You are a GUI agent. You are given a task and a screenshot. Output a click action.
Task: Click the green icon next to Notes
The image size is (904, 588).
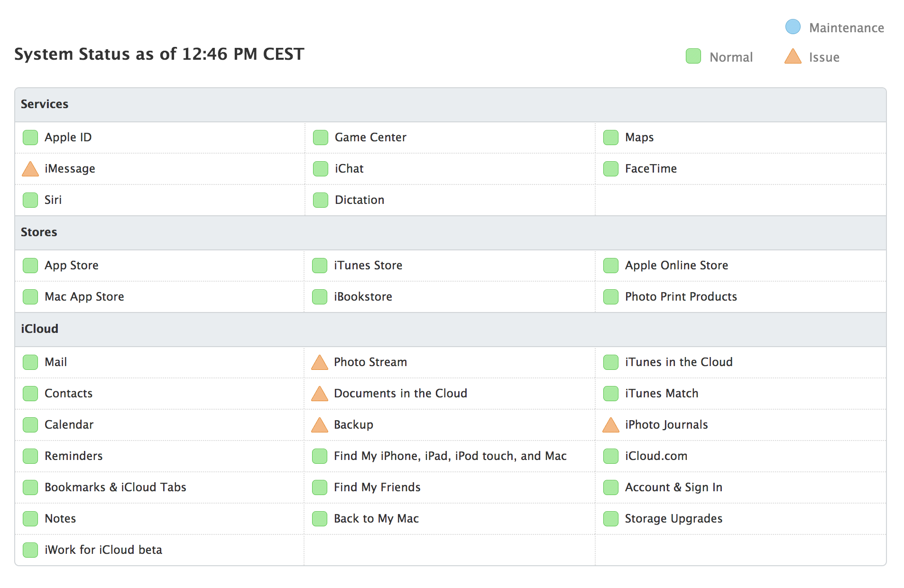pyautogui.click(x=30, y=519)
